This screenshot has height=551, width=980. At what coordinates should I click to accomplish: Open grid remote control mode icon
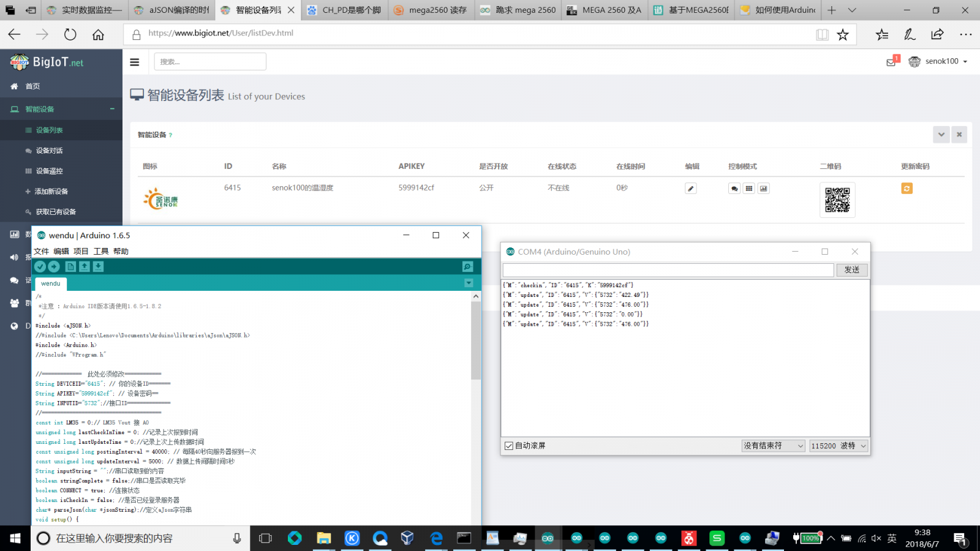tap(749, 189)
